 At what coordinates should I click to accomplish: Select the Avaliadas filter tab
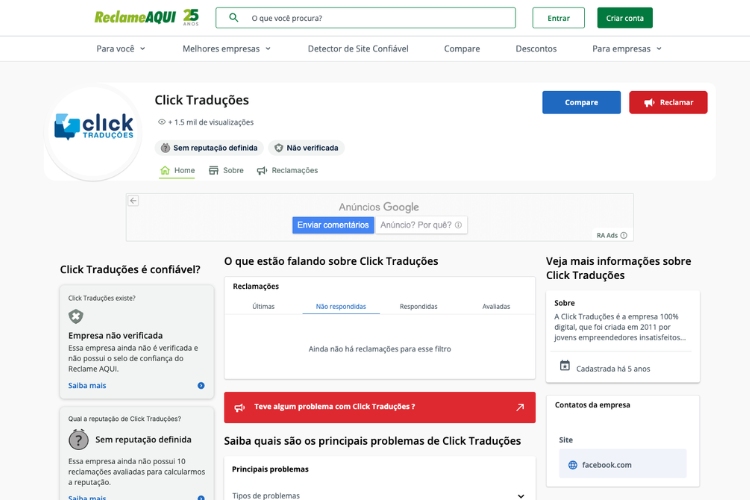click(496, 306)
